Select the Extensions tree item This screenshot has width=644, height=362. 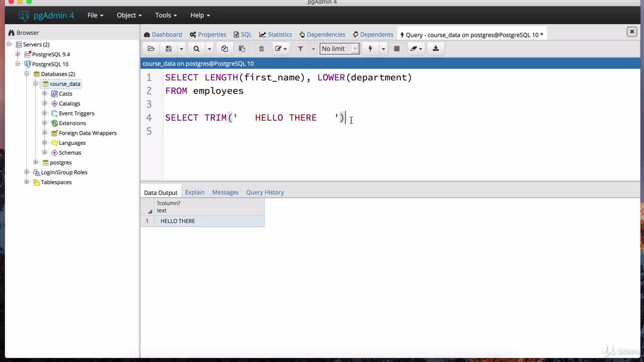pos(72,123)
